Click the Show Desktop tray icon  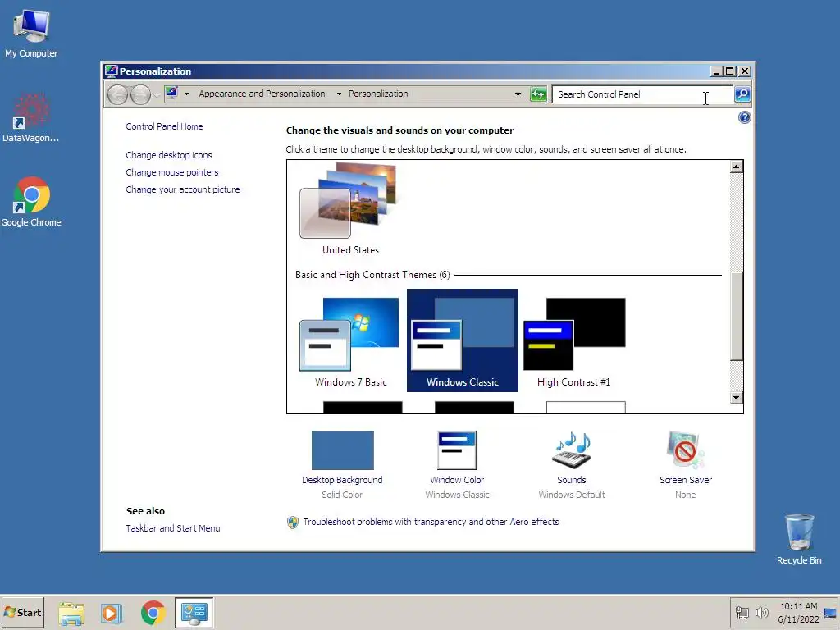pos(831,613)
